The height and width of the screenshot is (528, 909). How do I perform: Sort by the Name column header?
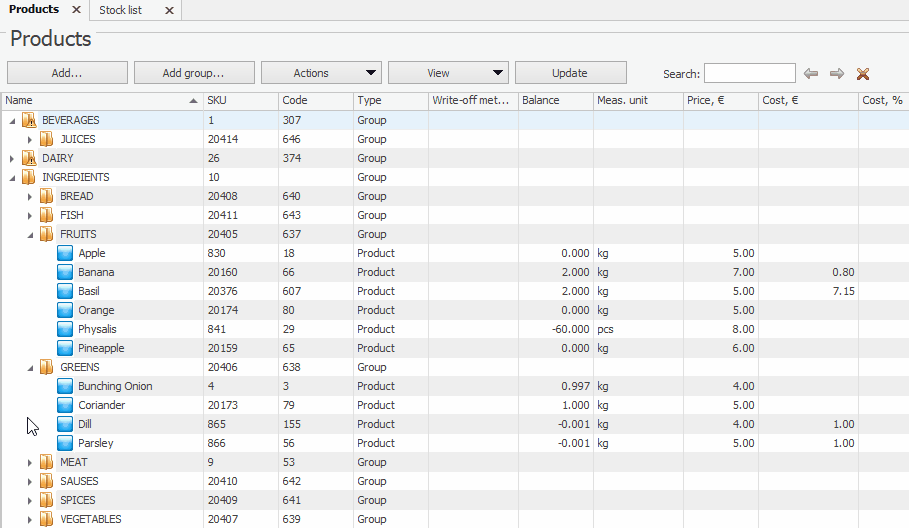coord(100,101)
